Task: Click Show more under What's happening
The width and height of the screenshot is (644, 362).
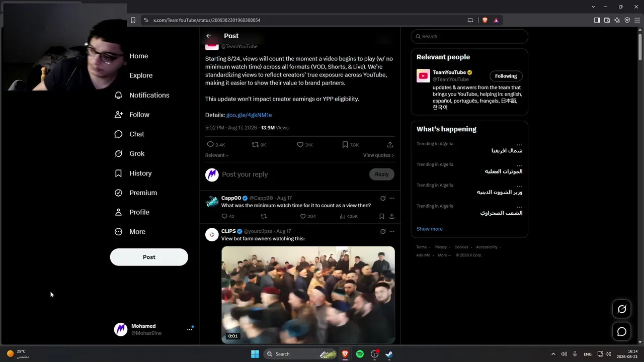Action: 430,229
